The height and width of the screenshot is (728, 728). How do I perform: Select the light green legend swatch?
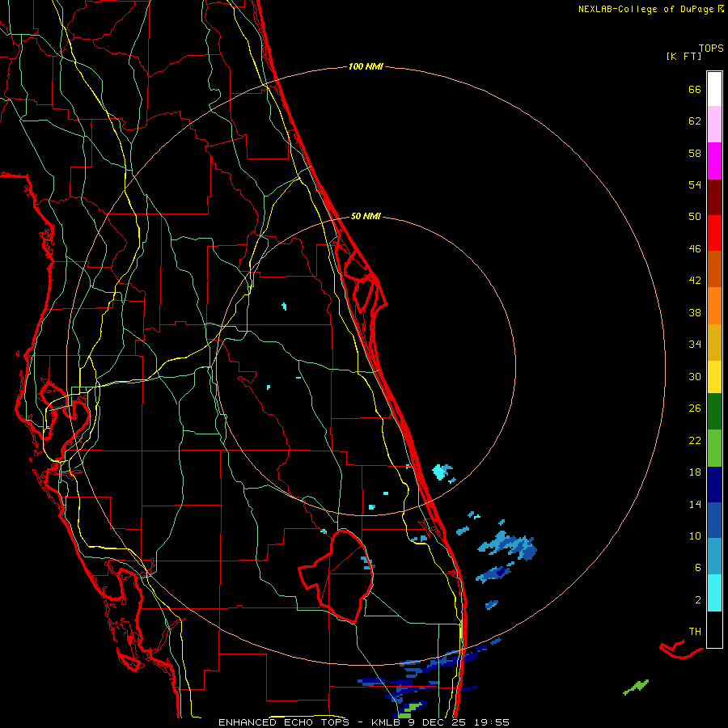(714, 448)
